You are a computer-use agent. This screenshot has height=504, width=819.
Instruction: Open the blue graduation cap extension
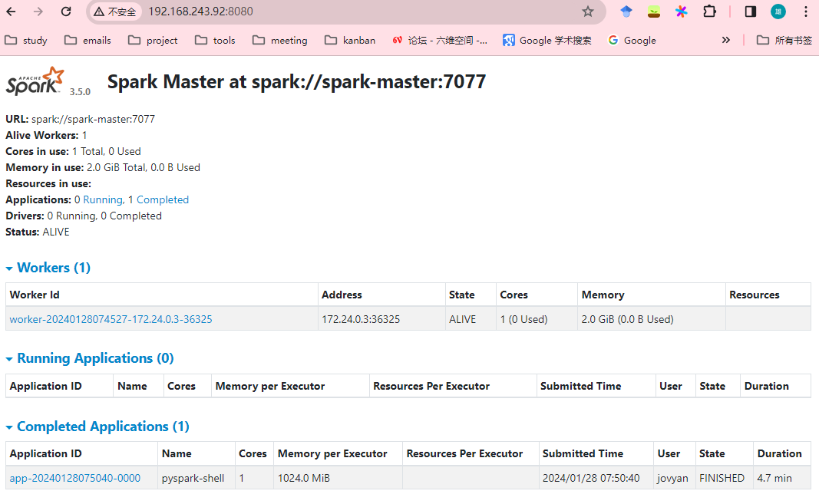pos(626,12)
